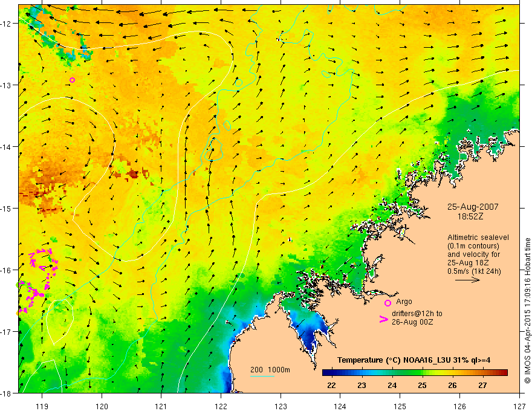The width and height of the screenshot is (532, 411).
Task: Click the longitude axis label 123
Action: (x=281, y=406)
